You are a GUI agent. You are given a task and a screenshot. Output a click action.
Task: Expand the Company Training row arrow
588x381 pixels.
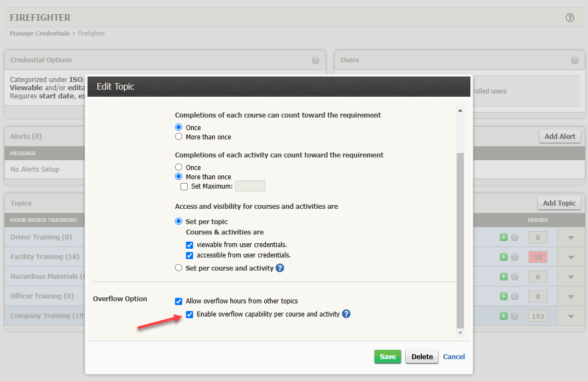point(570,316)
